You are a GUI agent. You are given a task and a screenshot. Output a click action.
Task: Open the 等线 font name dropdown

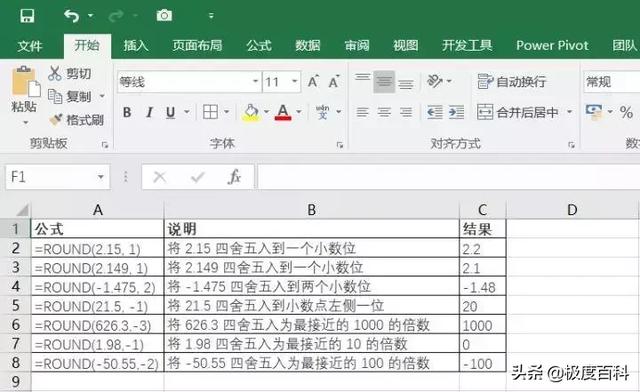(255, 82)
